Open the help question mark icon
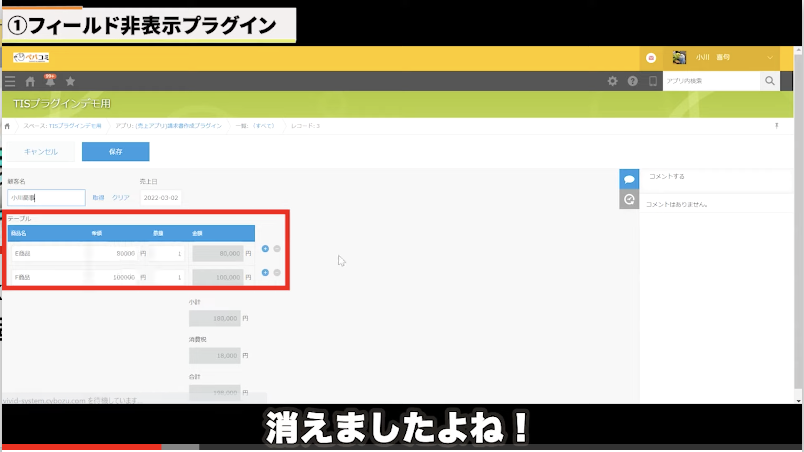This screenshot has width=804, height=452. (633, 81)
